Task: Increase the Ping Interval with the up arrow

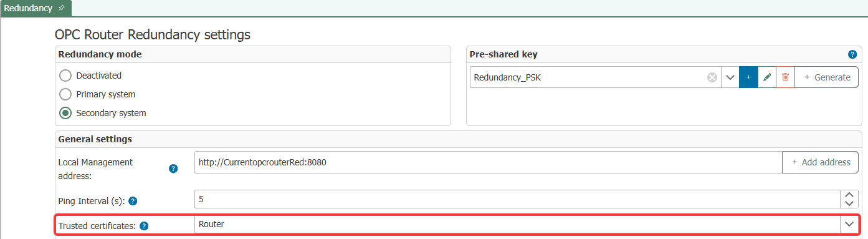Action: (x=849, y=195)
